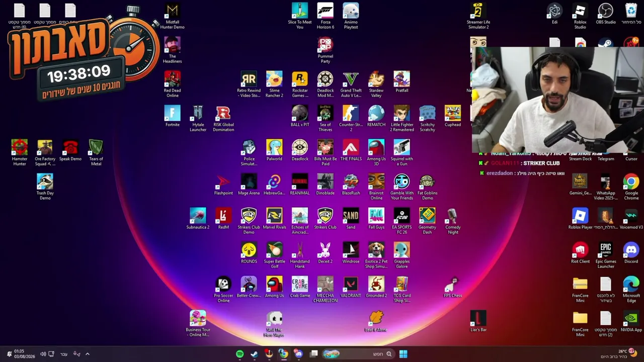Open Spotify from the taskbar
644x362 pixels.
[239, 354]
